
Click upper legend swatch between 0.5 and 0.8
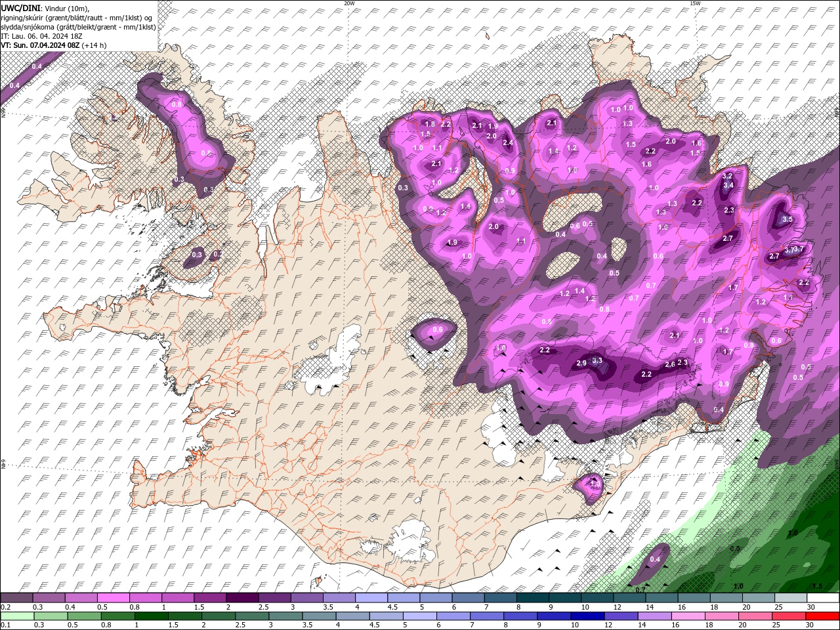[x=113, y=598]
